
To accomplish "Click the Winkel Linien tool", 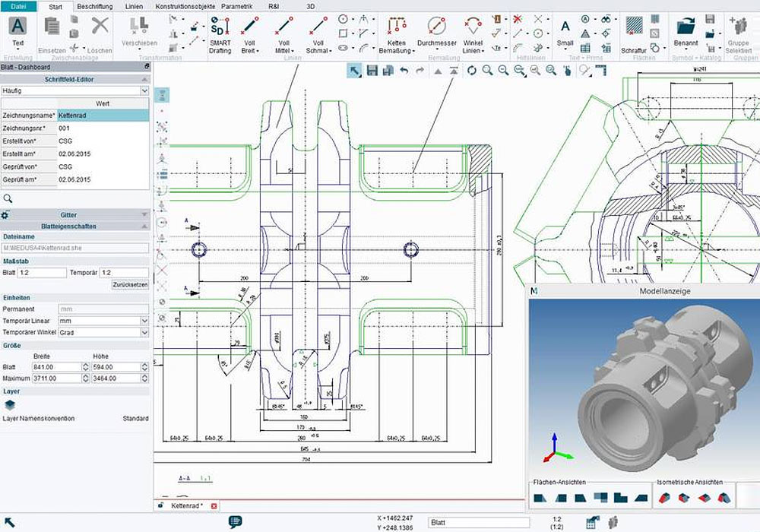I will 473,30.
